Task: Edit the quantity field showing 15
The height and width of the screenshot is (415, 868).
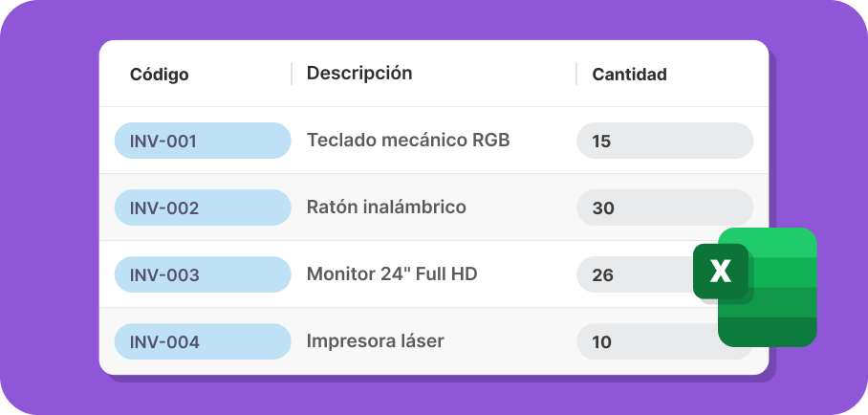Action: point(664,141)
